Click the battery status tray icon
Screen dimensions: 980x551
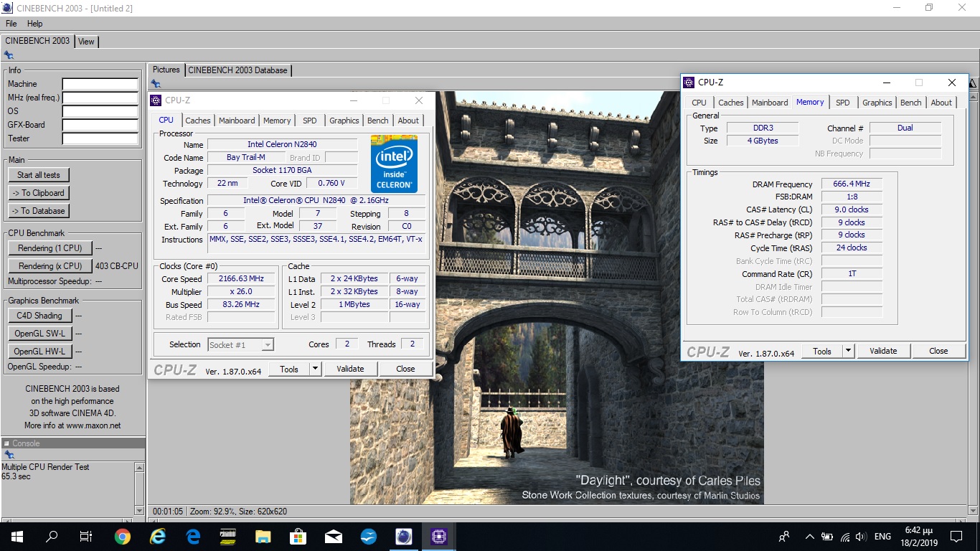click(827, 536)
